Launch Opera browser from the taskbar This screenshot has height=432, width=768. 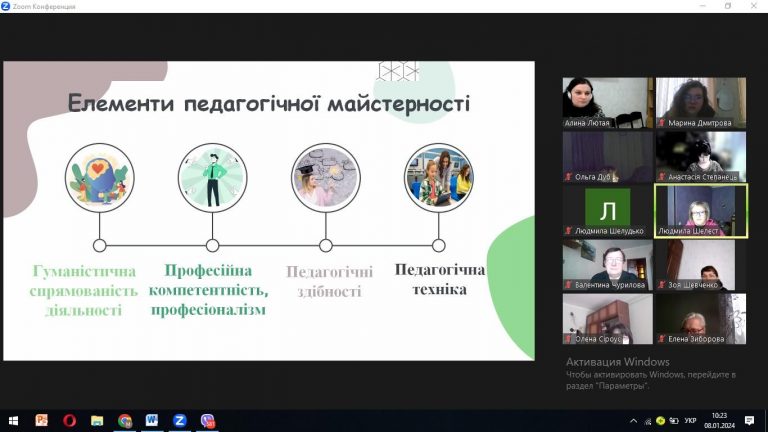pos(69,420)
